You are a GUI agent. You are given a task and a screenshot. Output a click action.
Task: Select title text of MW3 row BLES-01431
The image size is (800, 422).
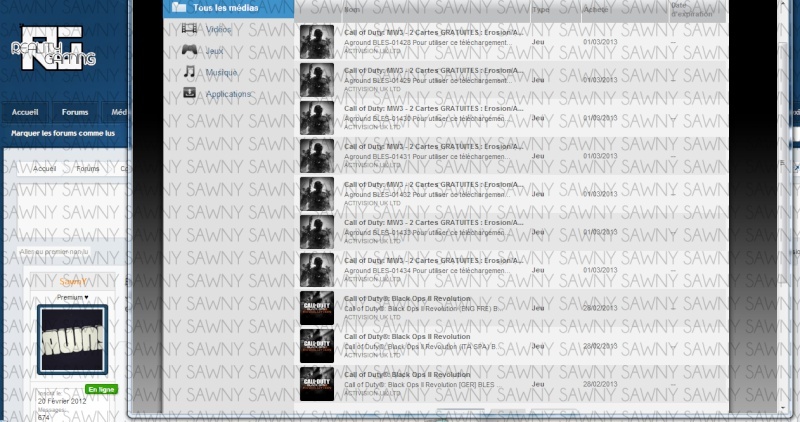[x=434, y=146]
